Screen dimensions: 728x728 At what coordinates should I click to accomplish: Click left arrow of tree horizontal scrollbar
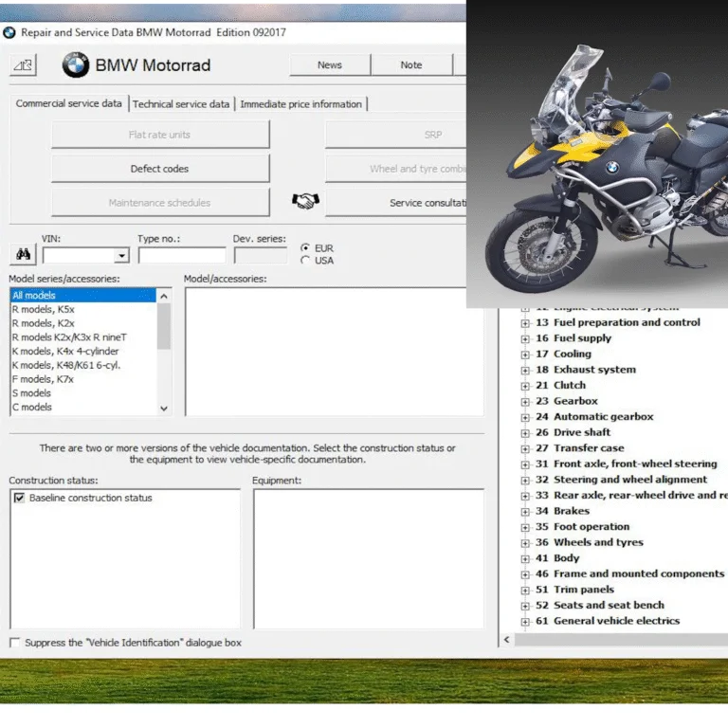tap(507, 640)
